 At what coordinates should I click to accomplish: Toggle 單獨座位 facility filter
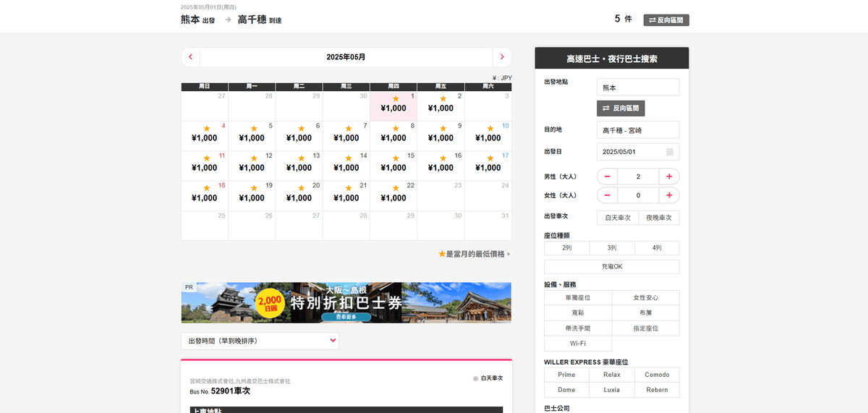click(578, 298)
